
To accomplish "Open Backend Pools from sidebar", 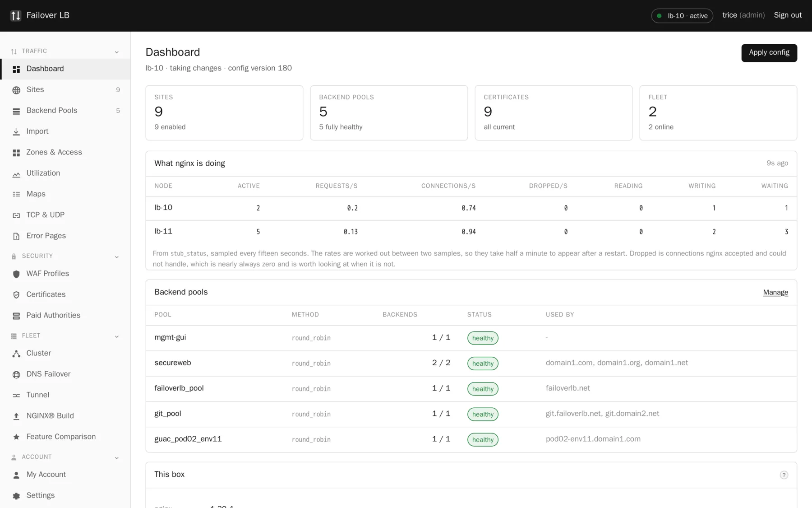I will pos(65,111).
